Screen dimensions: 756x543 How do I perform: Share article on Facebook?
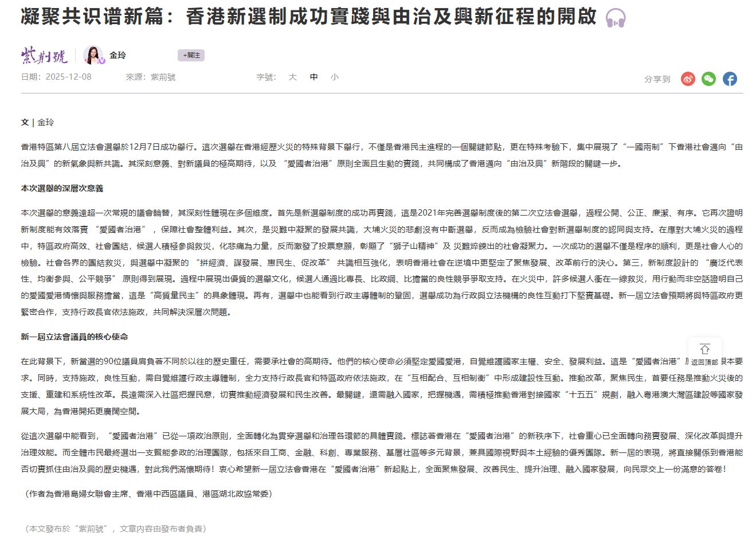(730, 79)
